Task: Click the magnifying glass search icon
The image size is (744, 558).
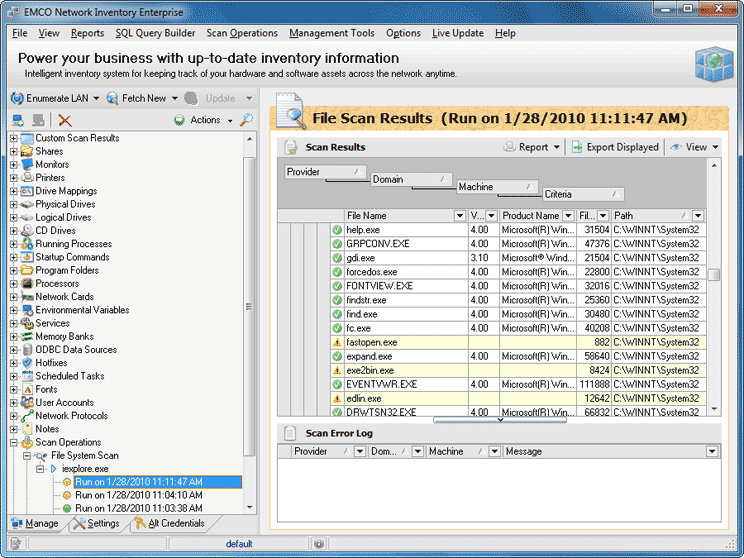Action: pyautogui.click(x=246, y=120)
